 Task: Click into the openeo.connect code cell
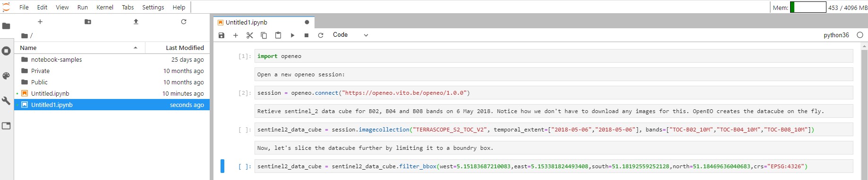pyautogui.click(x=553, y=93)
